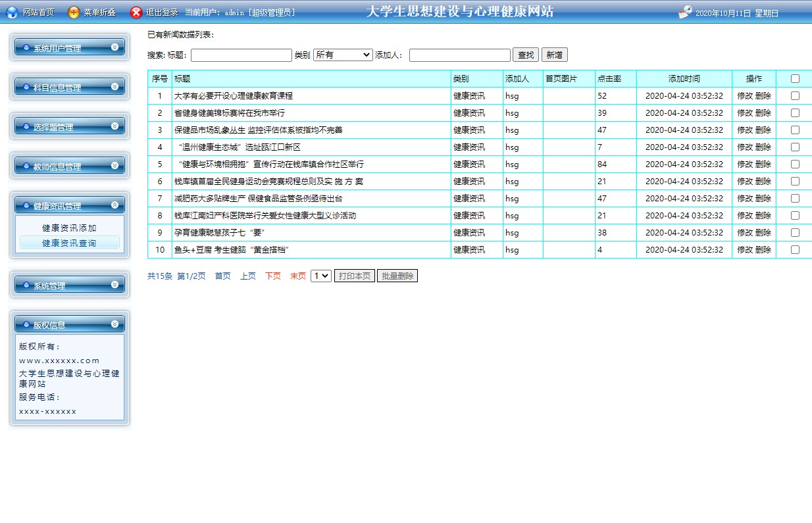
Task: Open the page number dropdown showing 1
Action: pyautogui.click(x=321, y=276)
